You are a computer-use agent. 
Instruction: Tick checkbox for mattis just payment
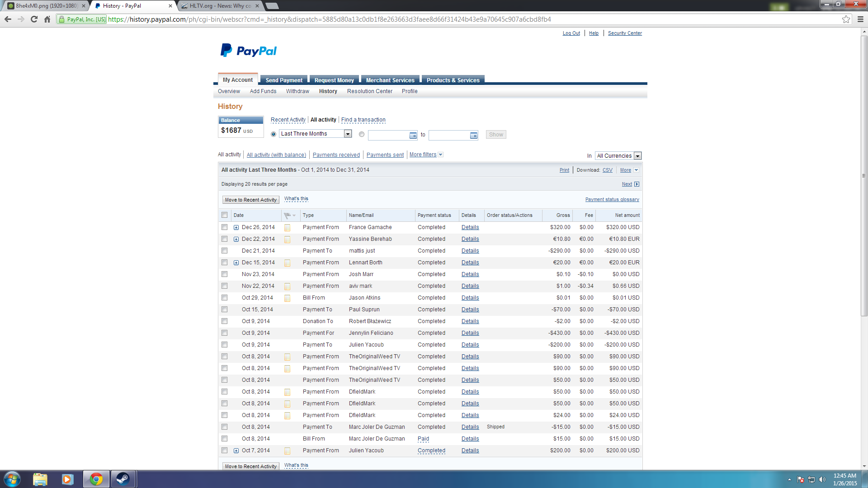point(224,251)
